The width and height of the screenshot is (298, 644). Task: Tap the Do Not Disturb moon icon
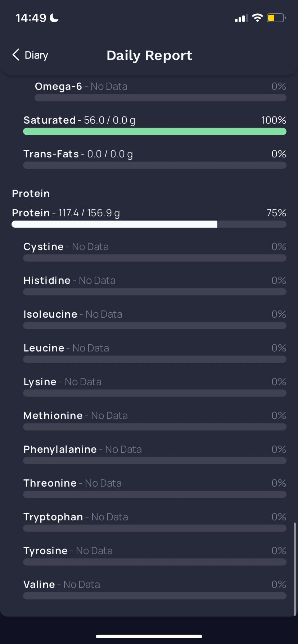tap(54, 18)
